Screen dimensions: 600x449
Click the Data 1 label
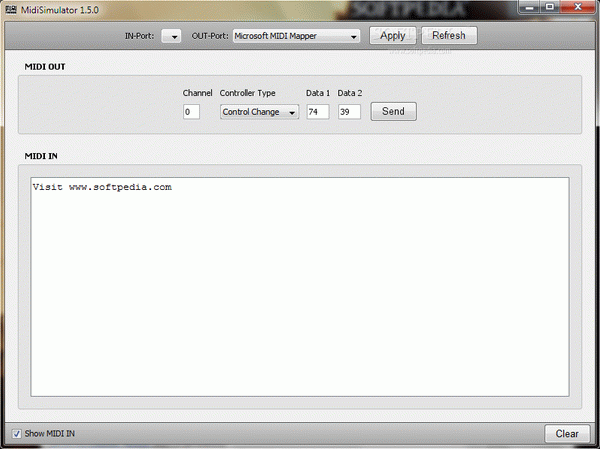[x=318, y=93]
